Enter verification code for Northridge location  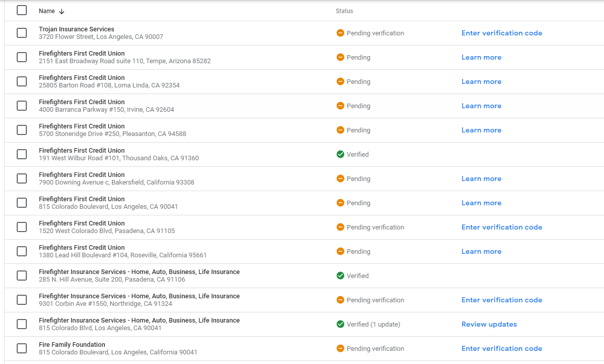(x=501, y=300)
